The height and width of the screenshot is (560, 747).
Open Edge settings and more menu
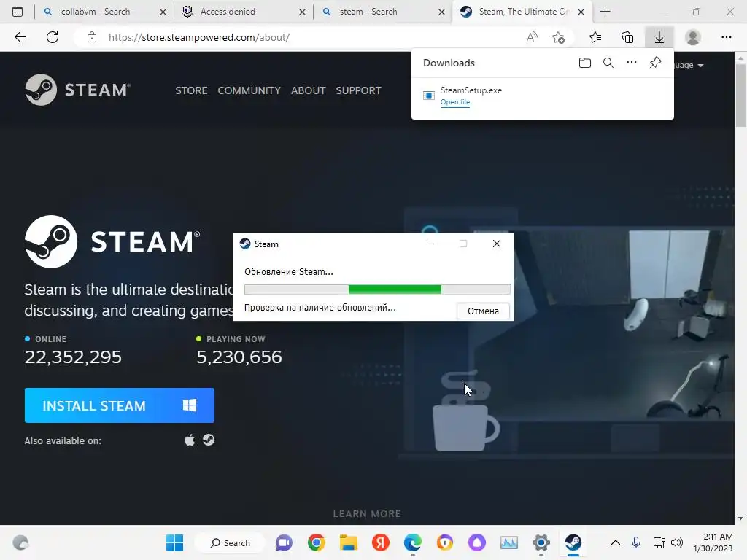pyautogui.click(x=726, y=37)
